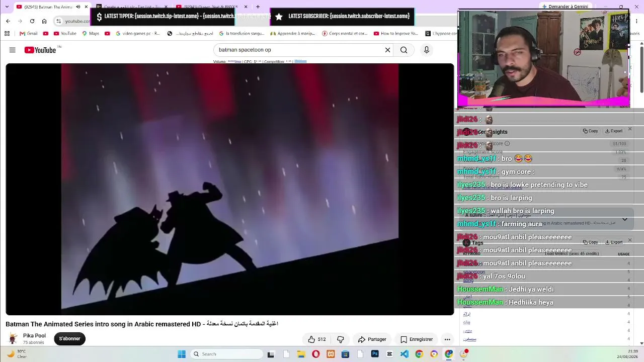Open the 'video games pc' bookmark
The width and height of the screenshot is (644, 362).
tap(138, 34)
